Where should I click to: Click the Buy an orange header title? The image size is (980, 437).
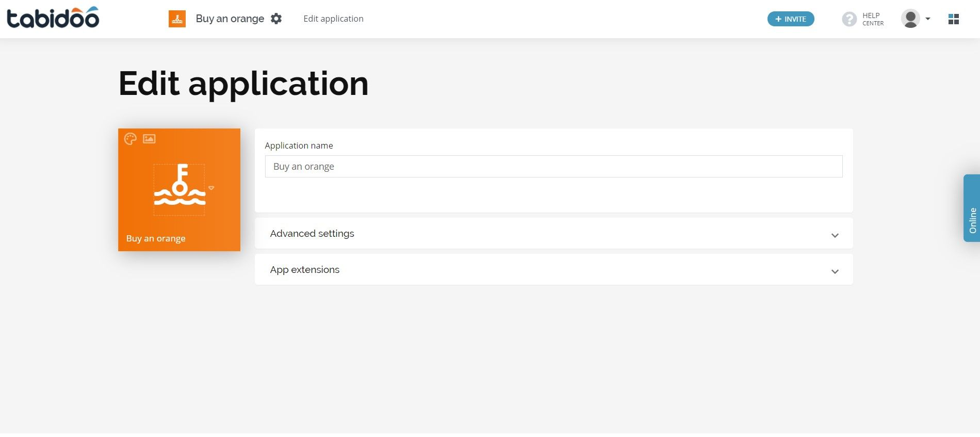pos(230,19)
